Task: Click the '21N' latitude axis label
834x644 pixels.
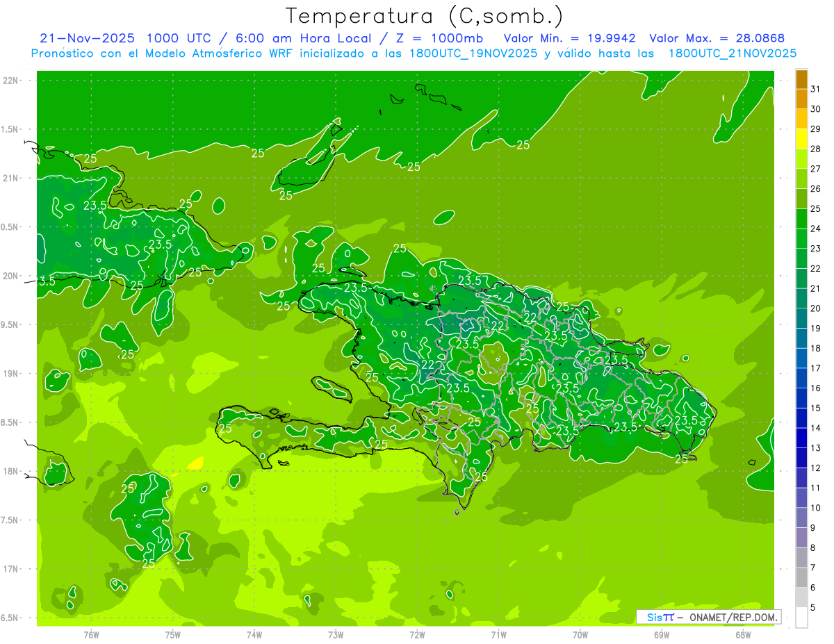Action: point(11,178)
